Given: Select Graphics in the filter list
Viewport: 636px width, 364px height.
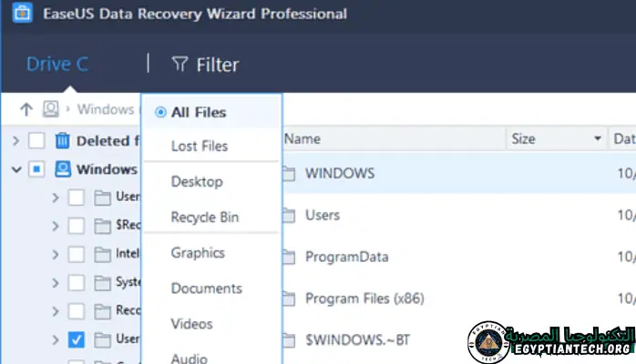Looking at the screenshot, I should [198, 253].
